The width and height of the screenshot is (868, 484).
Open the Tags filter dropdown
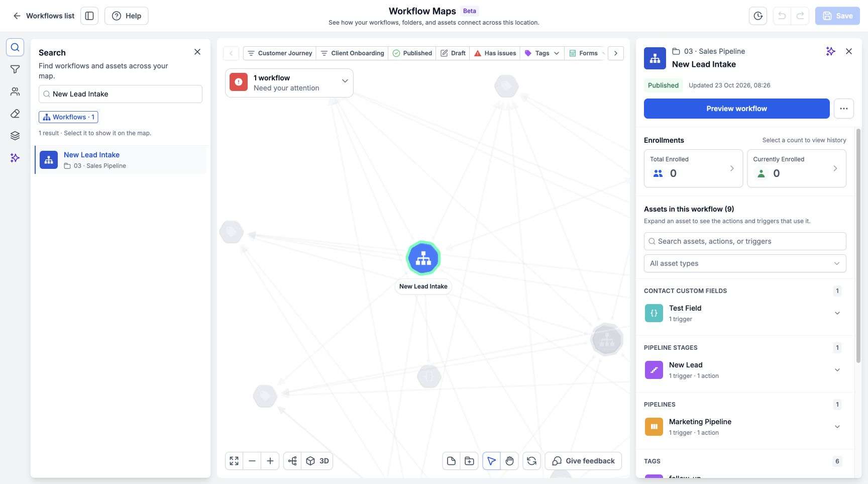click(542, 53)
